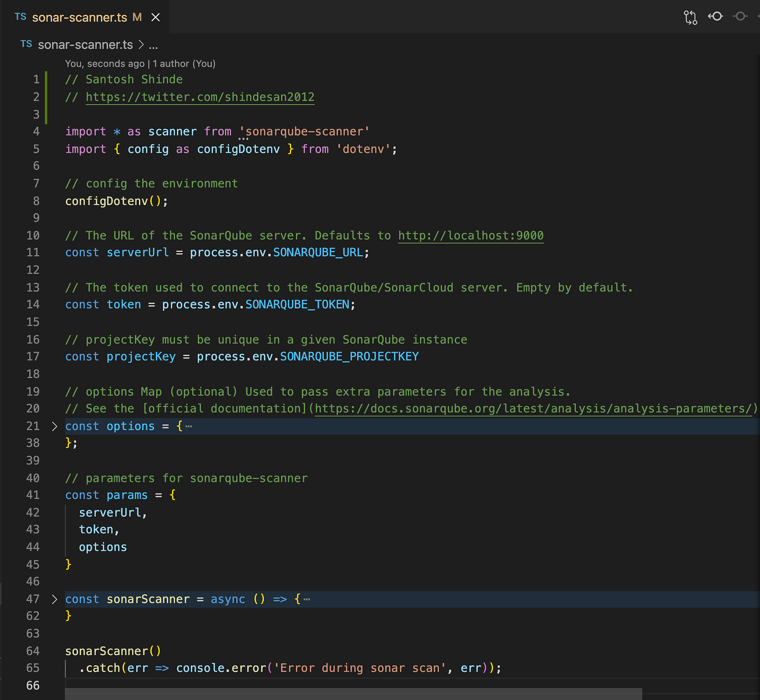Click 'Error during sonar scan' string
Viewport: 760px width, 700px height.
(x=360, y=668)
